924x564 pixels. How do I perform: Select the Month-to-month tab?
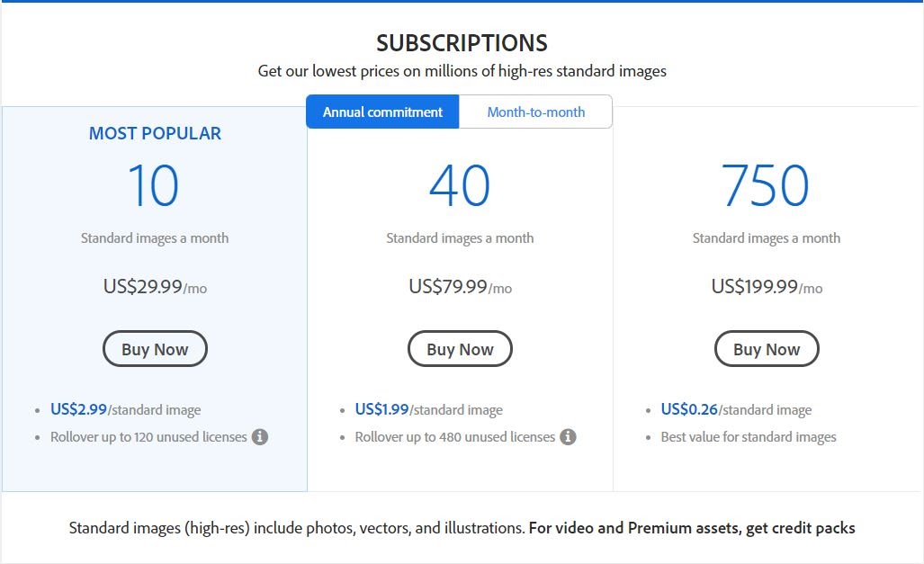(535, 112)
